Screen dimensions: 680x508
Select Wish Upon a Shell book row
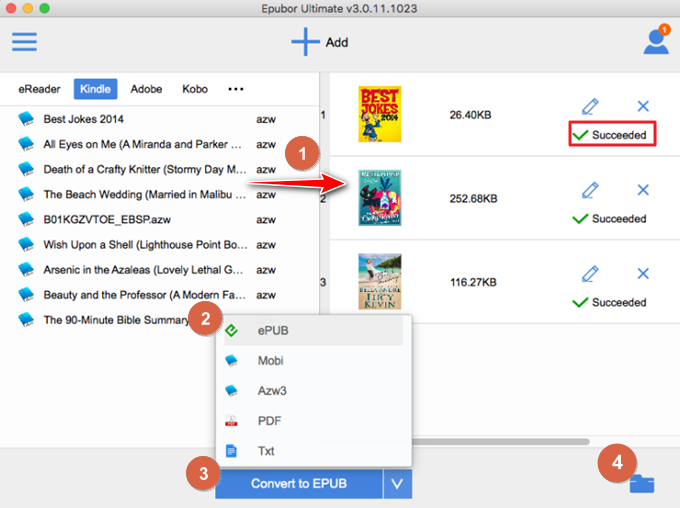click(x=160, y=245)
